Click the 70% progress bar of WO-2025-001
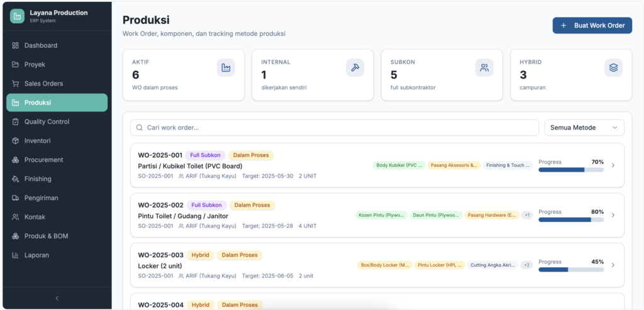The width and height of the screenshot is (644, 310). point(571,170)
